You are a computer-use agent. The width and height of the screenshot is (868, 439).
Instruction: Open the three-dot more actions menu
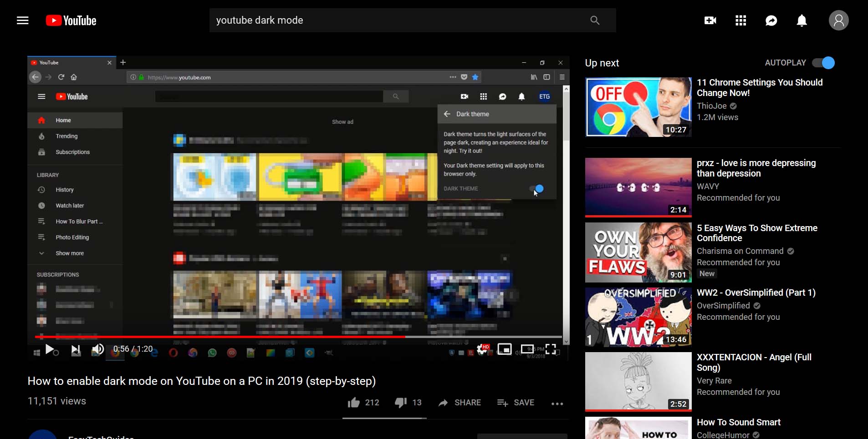click(557, 403)
